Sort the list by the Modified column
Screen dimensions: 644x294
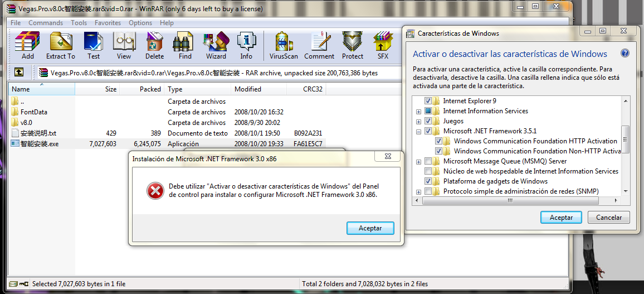[258, 89]
